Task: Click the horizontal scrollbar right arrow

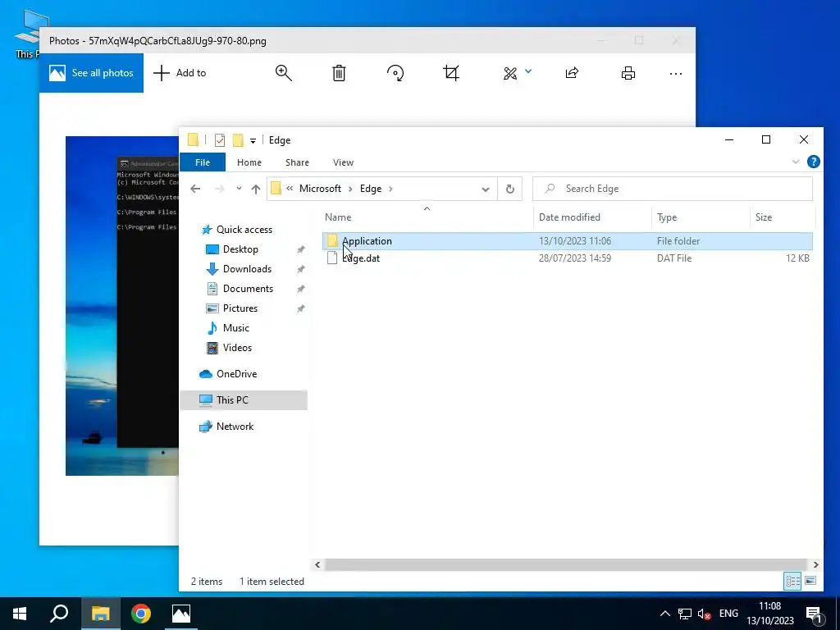Action: click(x=815, y=564)
